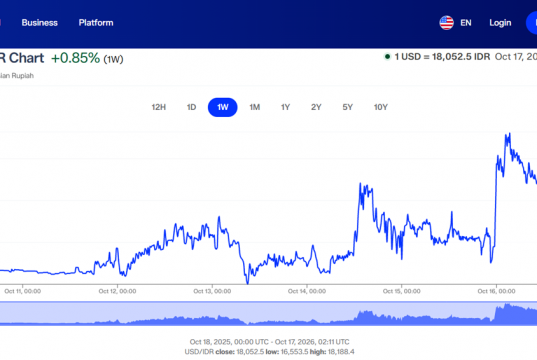The height and width of the screenshot is (360, 537).
Task: Click the Oct 16, 00:00 axis label
Action: (496, 291)
